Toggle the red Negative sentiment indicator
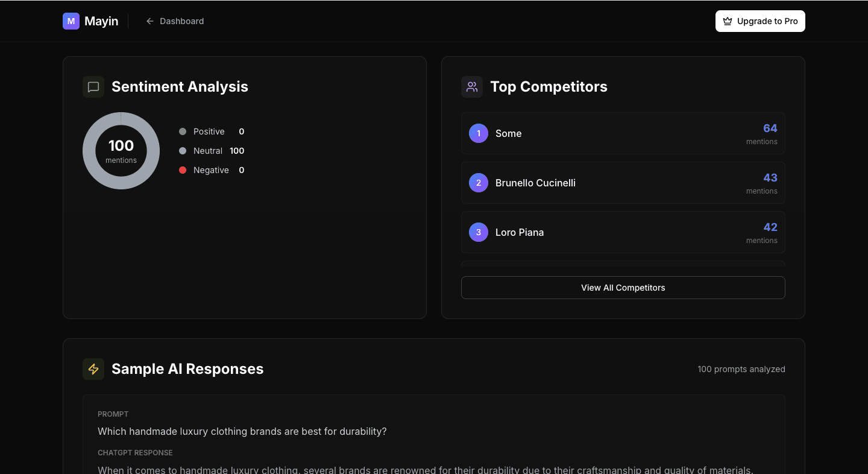The height and width of the screenshot is (474, 868). [x=183, y=169]
